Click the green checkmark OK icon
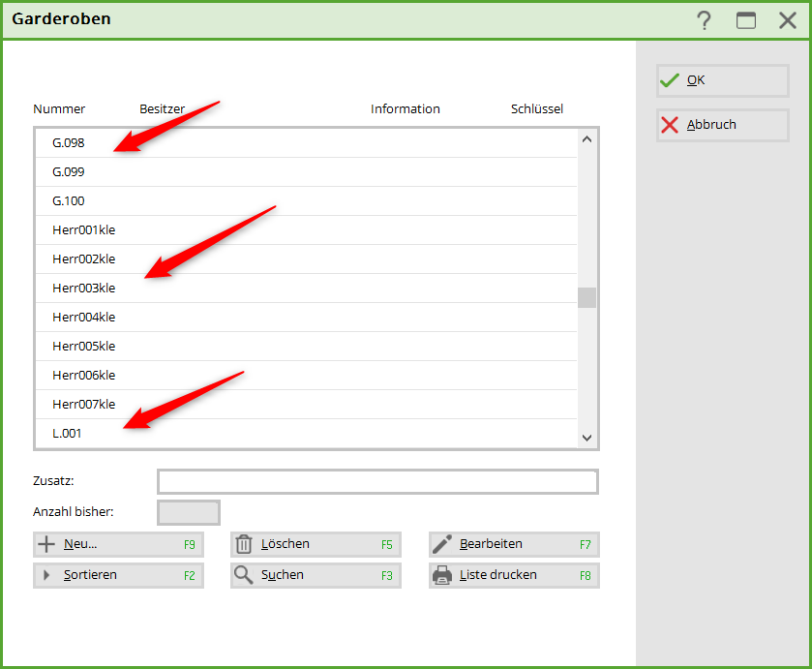Image resolution: width=812 pixels, height=669 pixels. click(x=670, y=80)
